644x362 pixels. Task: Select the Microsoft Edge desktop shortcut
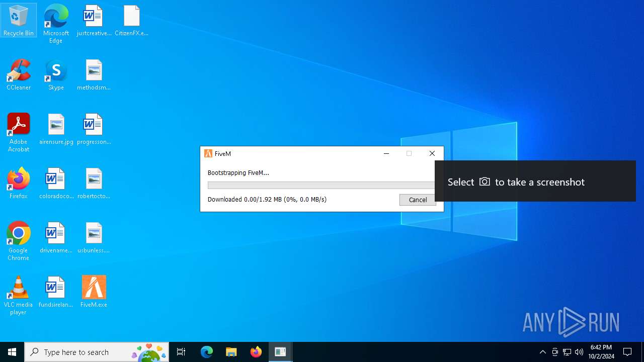[x=56, y=24]
